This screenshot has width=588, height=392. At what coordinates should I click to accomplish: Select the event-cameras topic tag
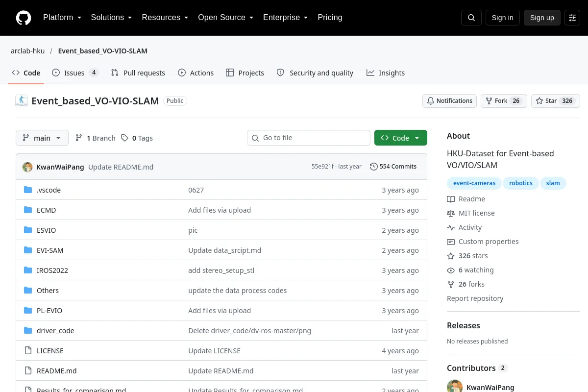474,183
